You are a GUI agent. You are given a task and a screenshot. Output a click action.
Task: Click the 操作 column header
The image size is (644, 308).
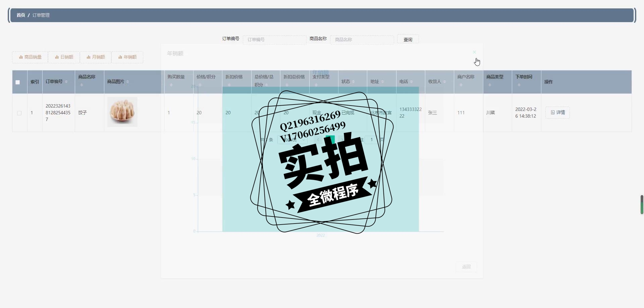548,82
